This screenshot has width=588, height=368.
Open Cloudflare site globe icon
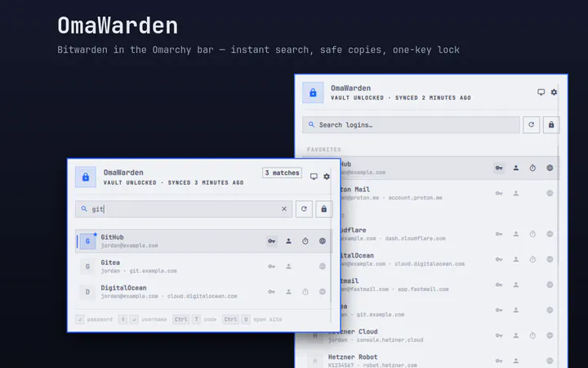pyautogui.click(x=550, y=234)
